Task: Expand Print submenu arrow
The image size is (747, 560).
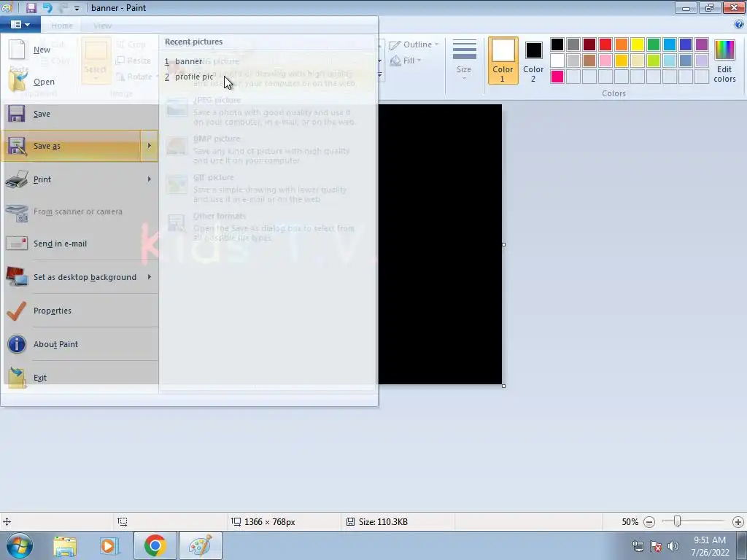Action: (x=149, y=179)
